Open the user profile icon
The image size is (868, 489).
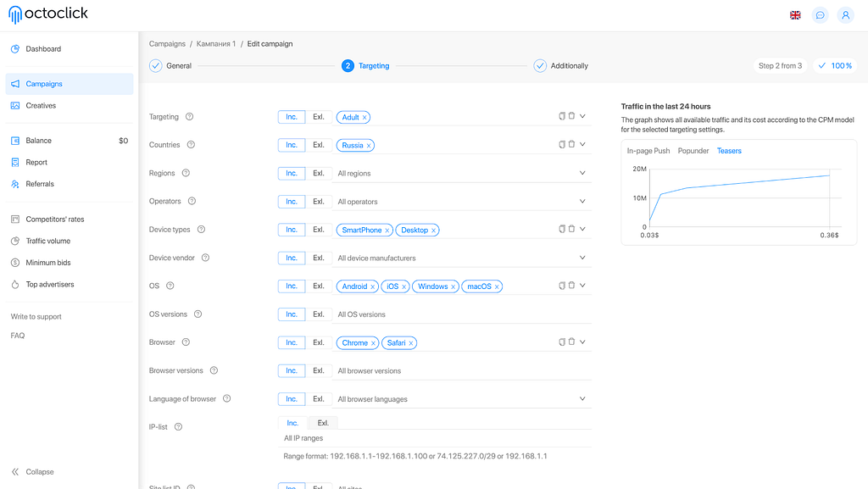click(x=845, y=15)
